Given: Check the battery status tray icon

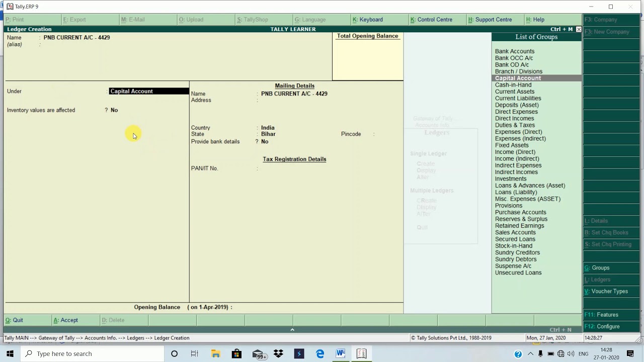Looking at the screenshot, I should click(x=550, y=354).
